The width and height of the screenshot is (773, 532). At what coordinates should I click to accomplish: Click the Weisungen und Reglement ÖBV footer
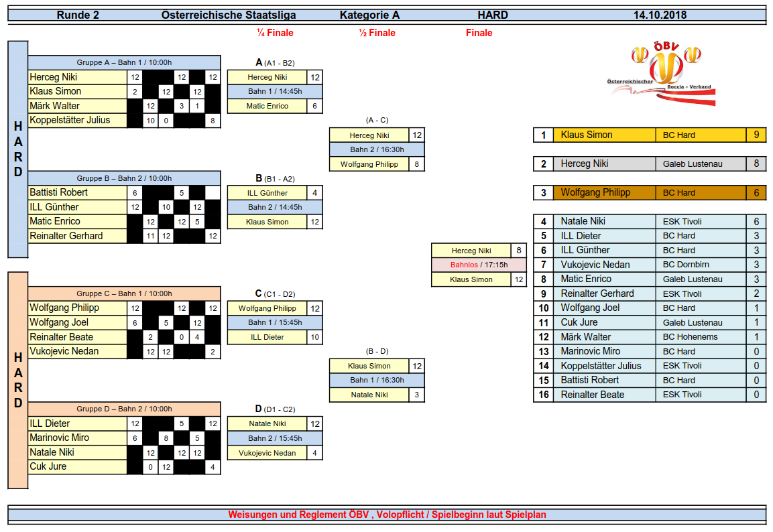[x=387, y=515]
